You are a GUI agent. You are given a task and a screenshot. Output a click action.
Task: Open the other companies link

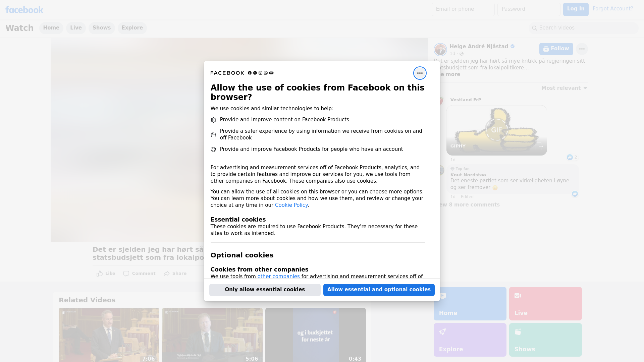click(x=278, y=277)
